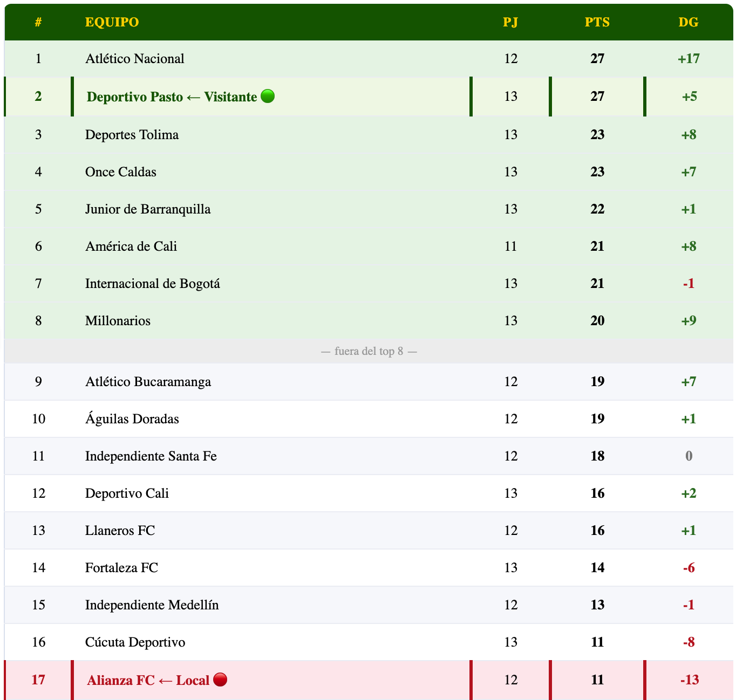
Task: Click the PJ column header
Action: click(510, 22)
